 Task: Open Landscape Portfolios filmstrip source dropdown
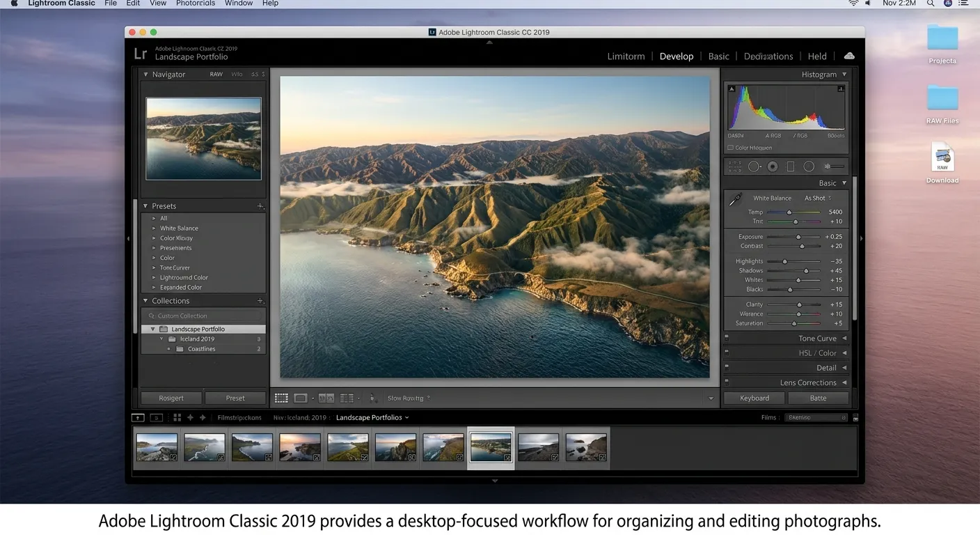click(372, 417)
